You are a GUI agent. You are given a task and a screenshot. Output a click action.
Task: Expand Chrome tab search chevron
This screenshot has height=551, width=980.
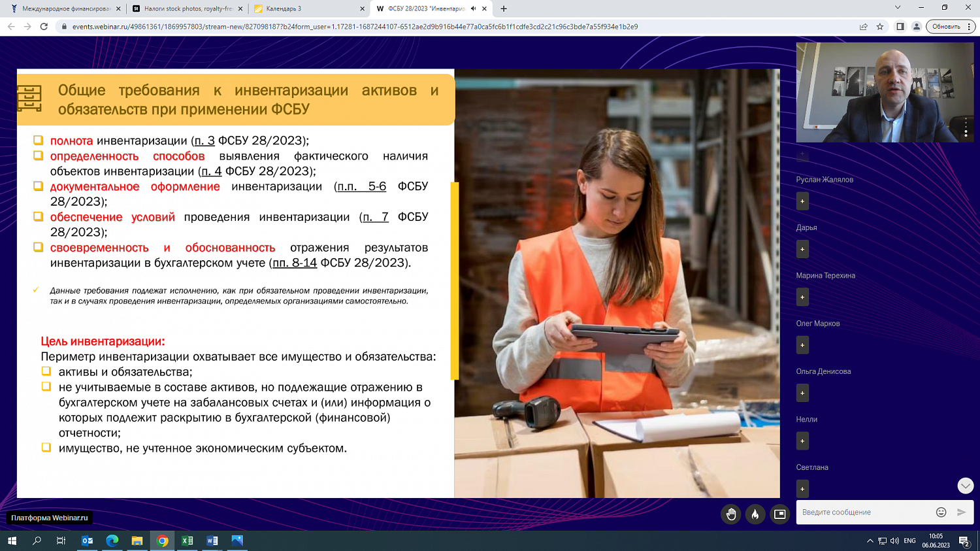(898, 8)
